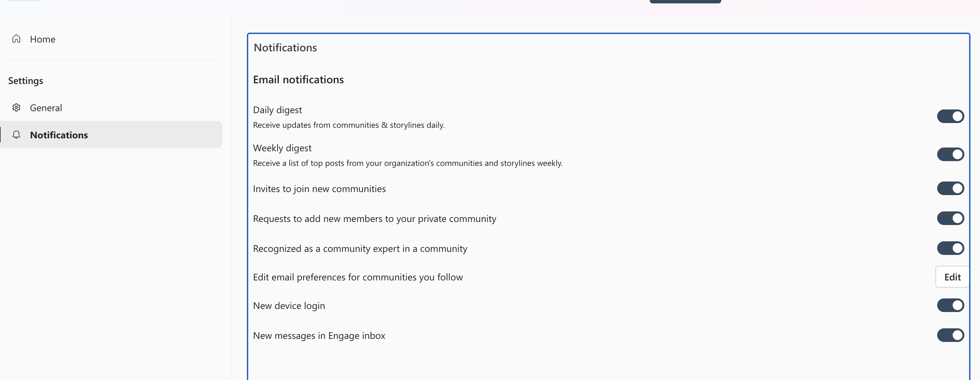Click the Settings sidebar heading
Viewport: 980px width, 380px height.
pos(26,81)
